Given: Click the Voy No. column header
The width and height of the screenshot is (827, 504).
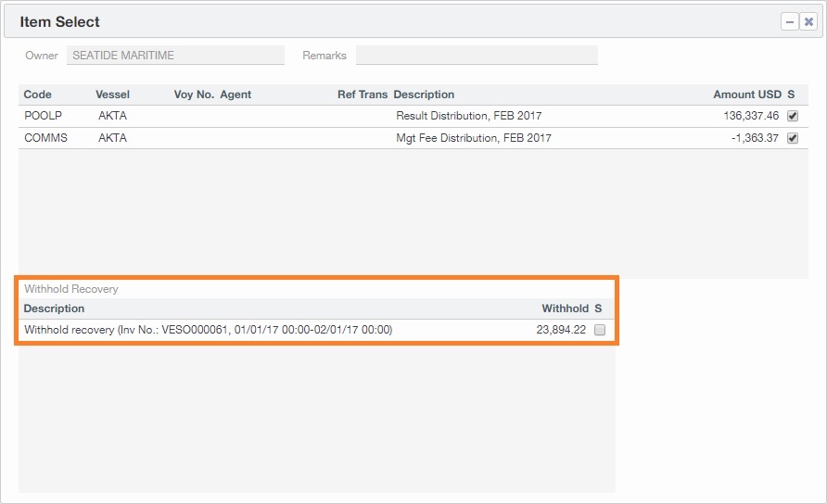Looking at the screenshot, I should (x=194, y=94).
